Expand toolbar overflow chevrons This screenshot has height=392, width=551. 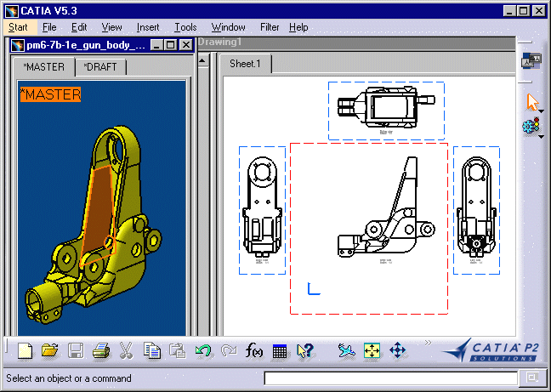[x=428, y=343]
